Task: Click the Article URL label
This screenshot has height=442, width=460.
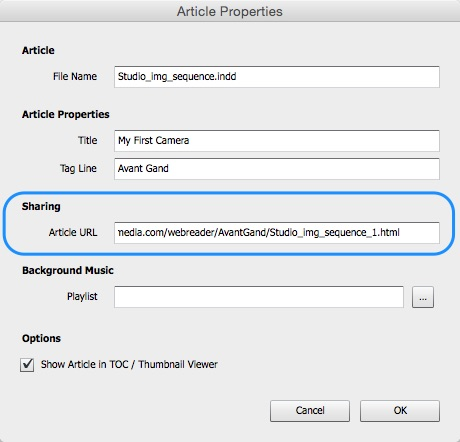Action: click(73, 232)
